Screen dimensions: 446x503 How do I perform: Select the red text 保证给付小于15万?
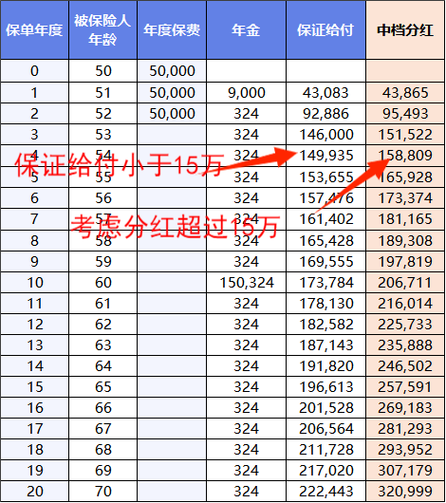tap(119, 164)
